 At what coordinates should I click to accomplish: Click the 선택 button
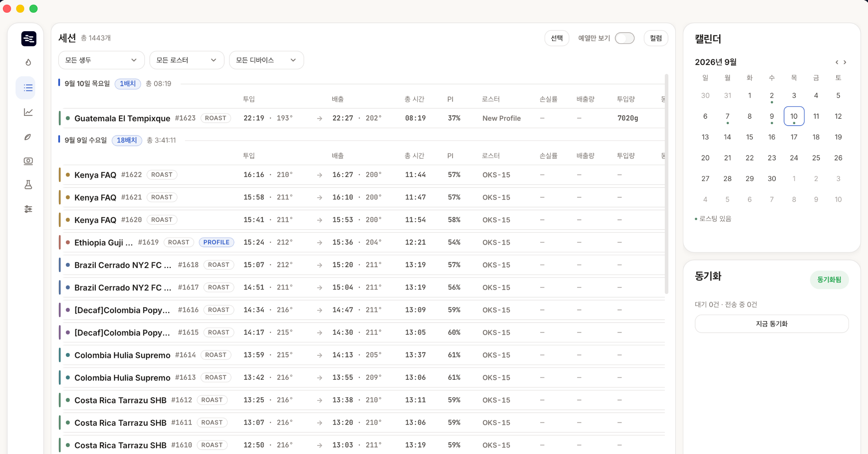coord(557,38)
